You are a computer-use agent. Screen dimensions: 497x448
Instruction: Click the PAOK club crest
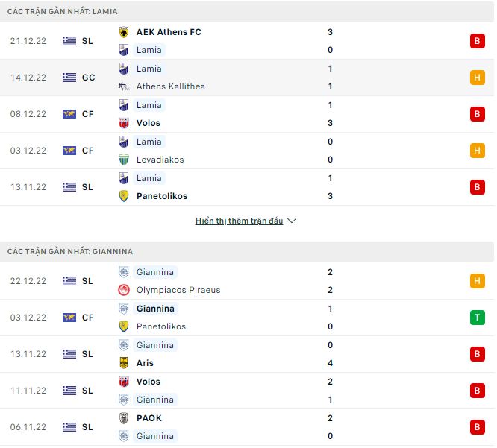tap(124, 418)
